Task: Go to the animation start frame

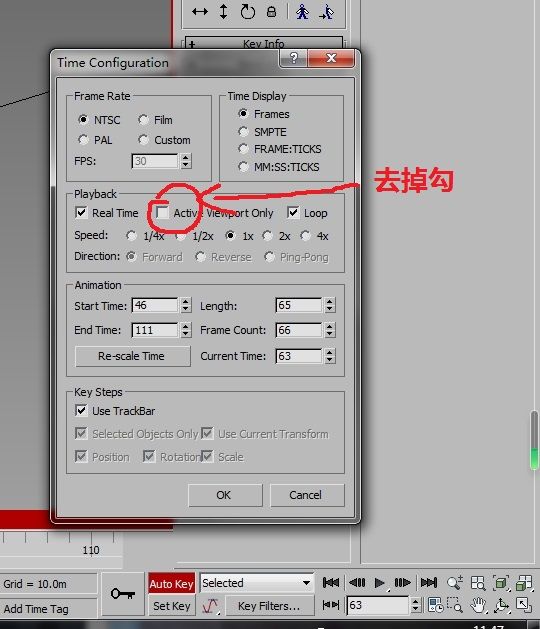Action: (331, 582)
